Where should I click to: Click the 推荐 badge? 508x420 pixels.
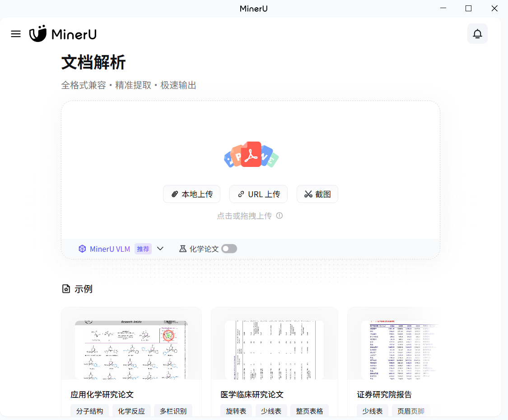[143, 249]
